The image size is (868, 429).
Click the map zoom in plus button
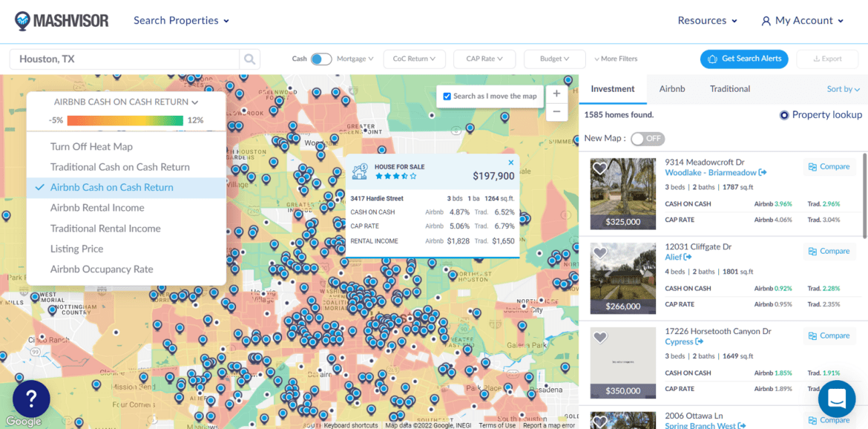coord(556,94)
